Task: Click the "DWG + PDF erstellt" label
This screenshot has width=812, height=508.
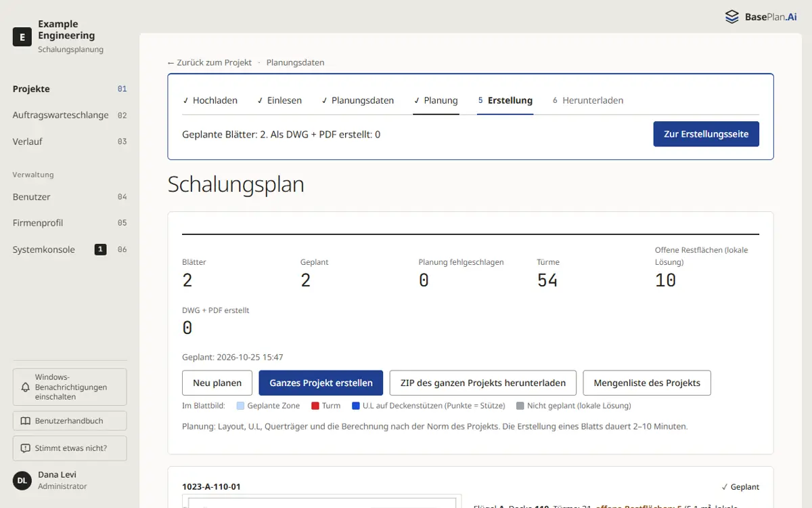Action: (x=216, y=310)
